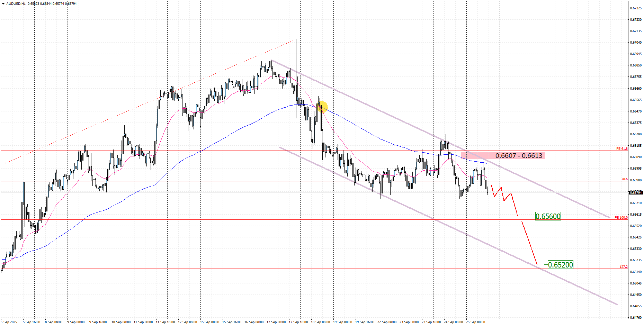The width and height of the screenshot is (644, 326).
Task: Click the triangle arrow beside AUDUSD,H1 title
Action: point(3,4)
